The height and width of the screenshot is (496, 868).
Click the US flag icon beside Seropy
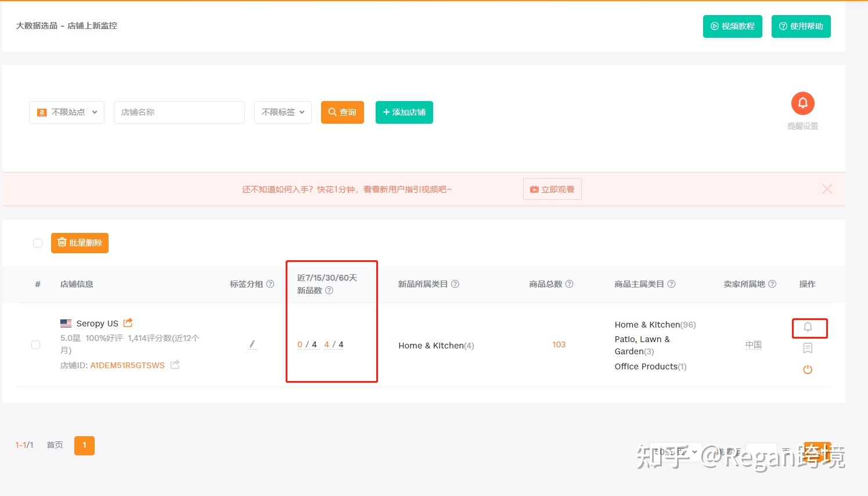pos(66,324)
